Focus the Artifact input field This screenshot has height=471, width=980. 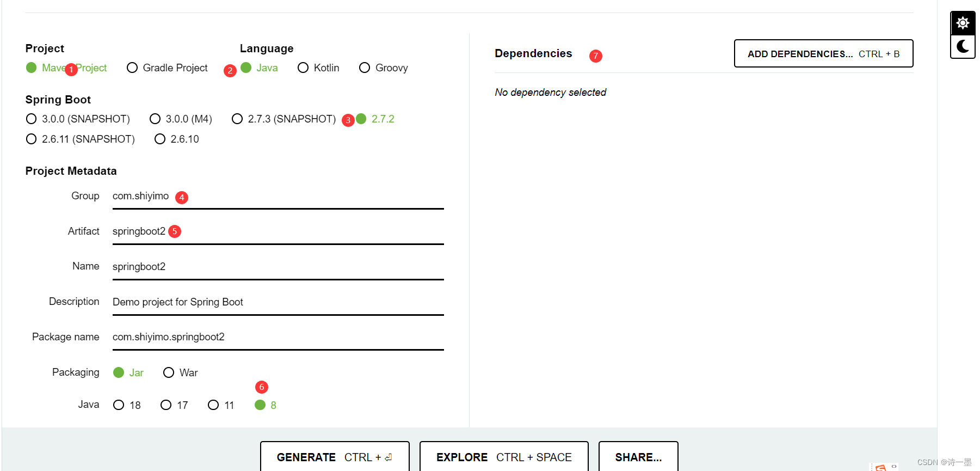coord(278,231)
